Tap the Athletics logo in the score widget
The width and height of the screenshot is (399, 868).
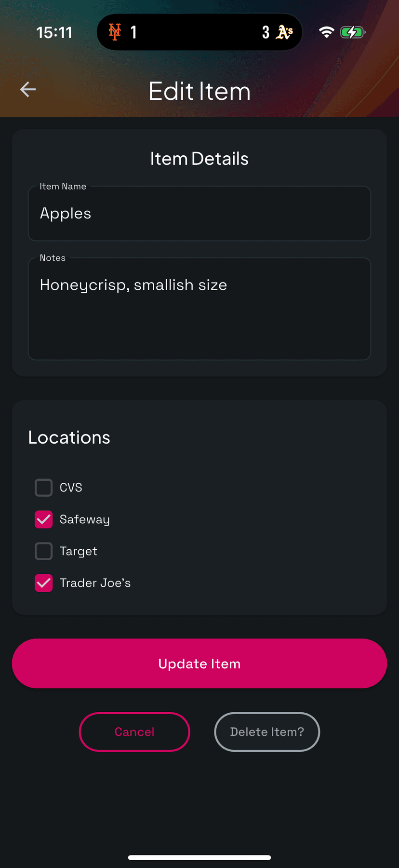(285, 32)
